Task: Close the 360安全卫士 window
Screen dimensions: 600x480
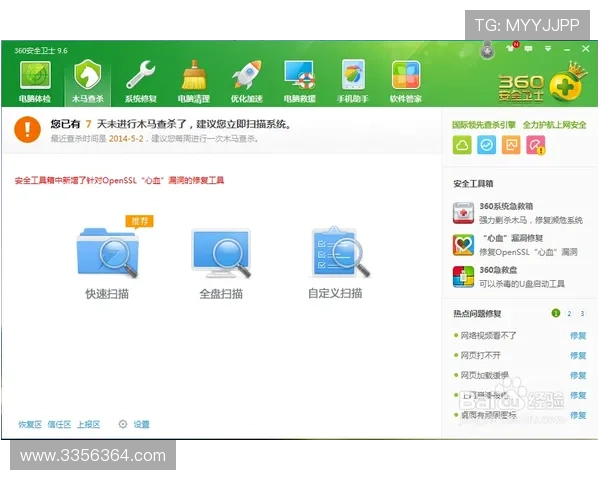Action: (585, 49)
